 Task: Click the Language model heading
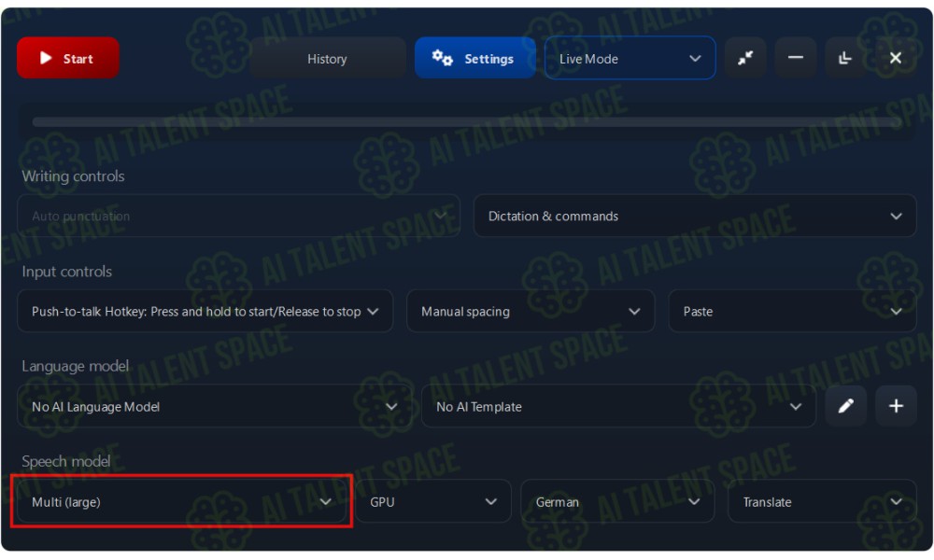pyautogui.click(x=75, y=366)
